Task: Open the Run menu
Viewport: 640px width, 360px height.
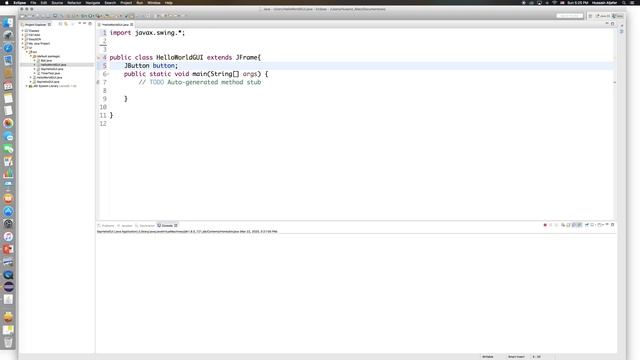Action: point(140,2)
